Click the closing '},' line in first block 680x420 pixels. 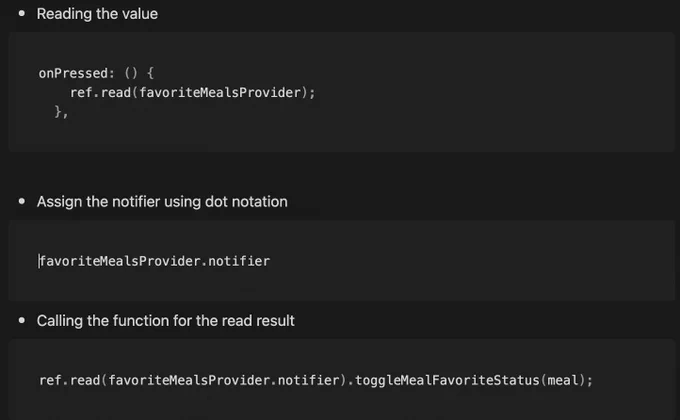point(61,112)
